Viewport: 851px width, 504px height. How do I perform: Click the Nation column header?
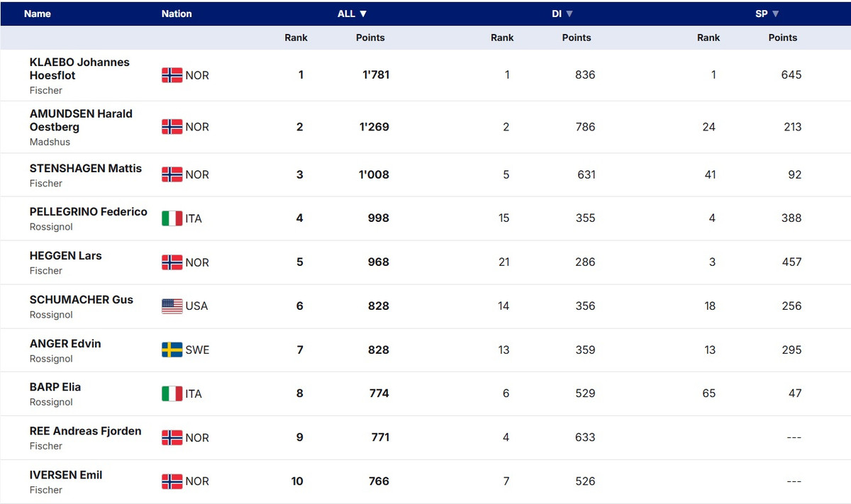tap(177, 13)
